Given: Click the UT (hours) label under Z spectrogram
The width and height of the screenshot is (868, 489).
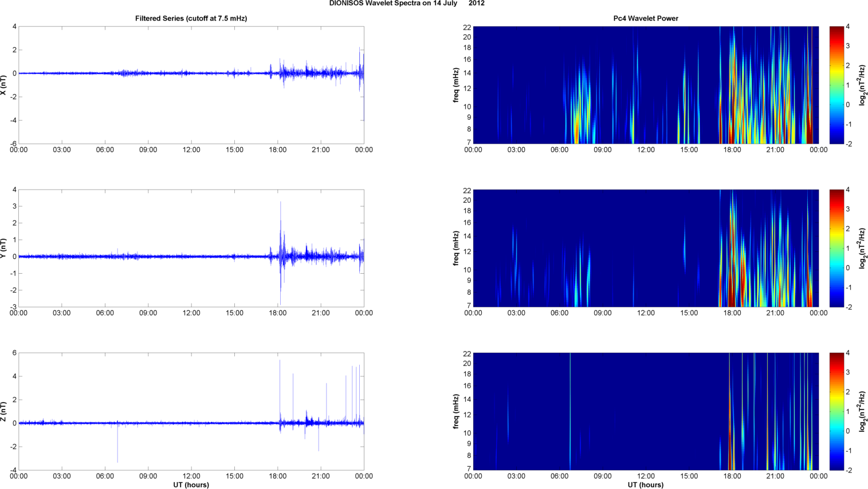Looking at the screenshot, I should pyautogui.click(x=645, y=485).
